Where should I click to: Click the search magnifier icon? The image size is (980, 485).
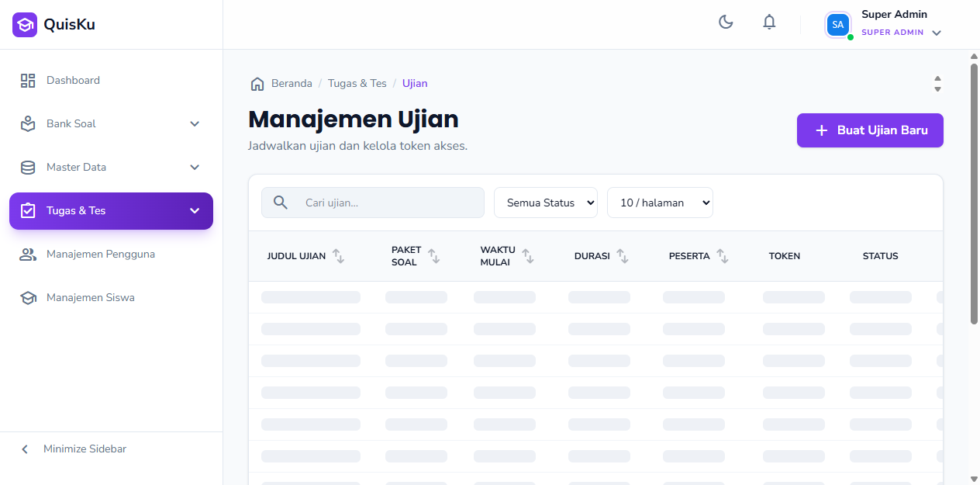coord(281,203)
